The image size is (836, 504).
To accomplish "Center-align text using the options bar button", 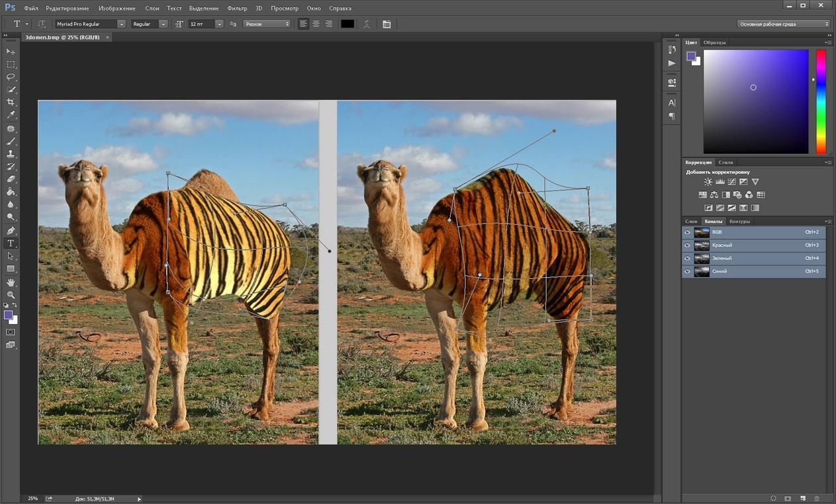I will (x=316, y=24).
